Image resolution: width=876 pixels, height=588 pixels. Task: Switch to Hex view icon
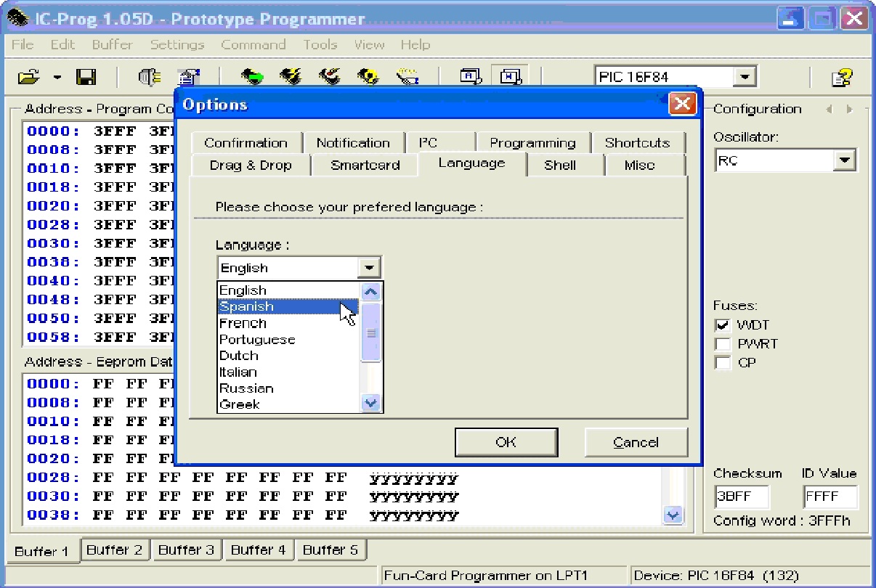point(510,76)
